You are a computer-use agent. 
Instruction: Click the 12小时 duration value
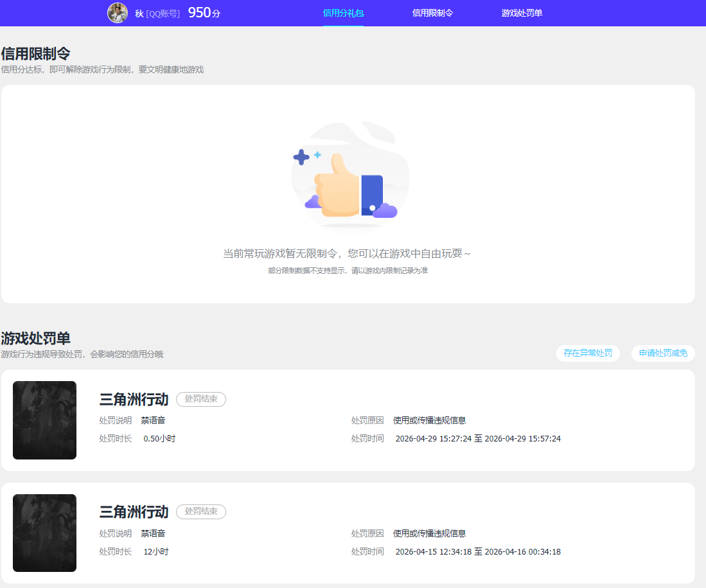pos(156,551)
